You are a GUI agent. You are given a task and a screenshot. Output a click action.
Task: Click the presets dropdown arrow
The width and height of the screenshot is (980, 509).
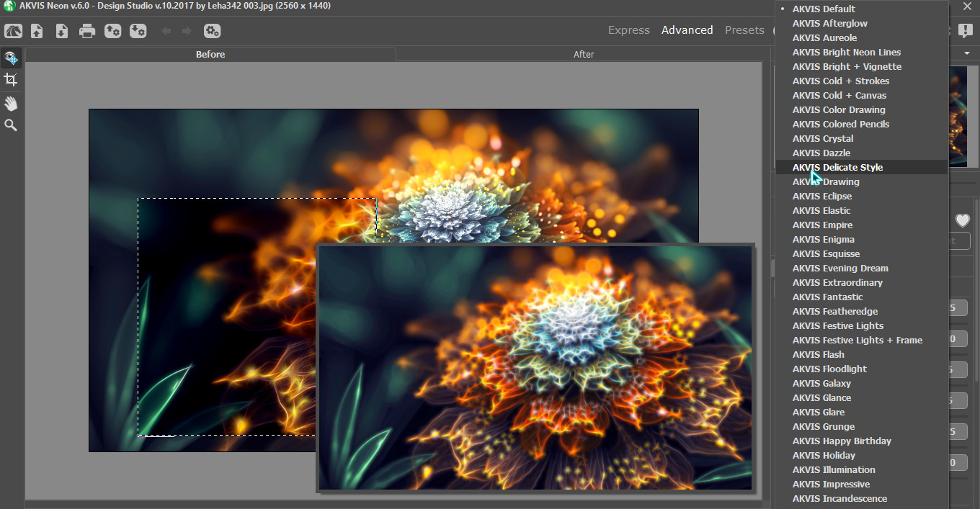[x=966, y=54]
